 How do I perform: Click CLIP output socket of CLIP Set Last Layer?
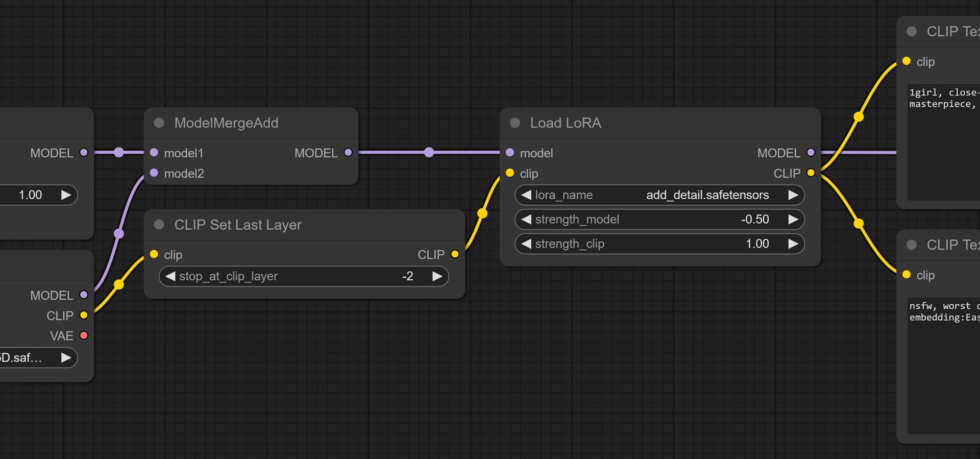tap(455, 254)
